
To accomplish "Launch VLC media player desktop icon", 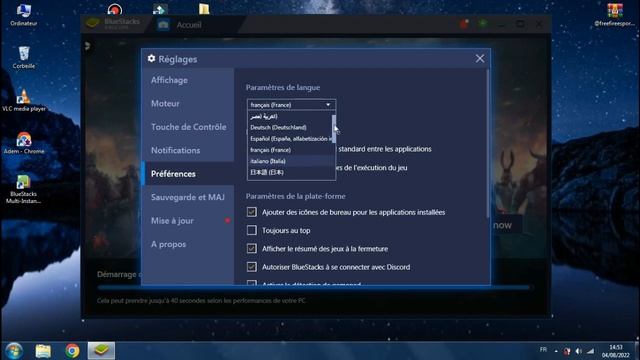I will click(x=24, y=100).
